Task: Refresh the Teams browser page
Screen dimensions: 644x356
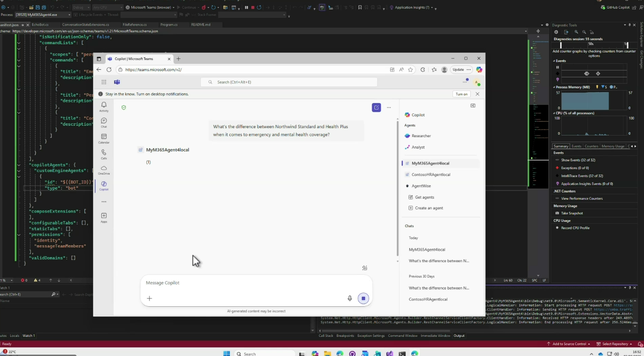Action: point(109,70)
